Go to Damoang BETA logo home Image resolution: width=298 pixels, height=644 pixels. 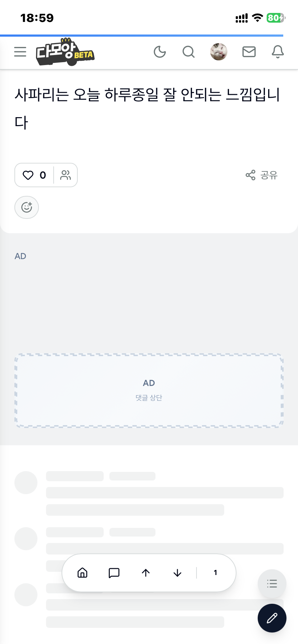click(x=65, y=52)
